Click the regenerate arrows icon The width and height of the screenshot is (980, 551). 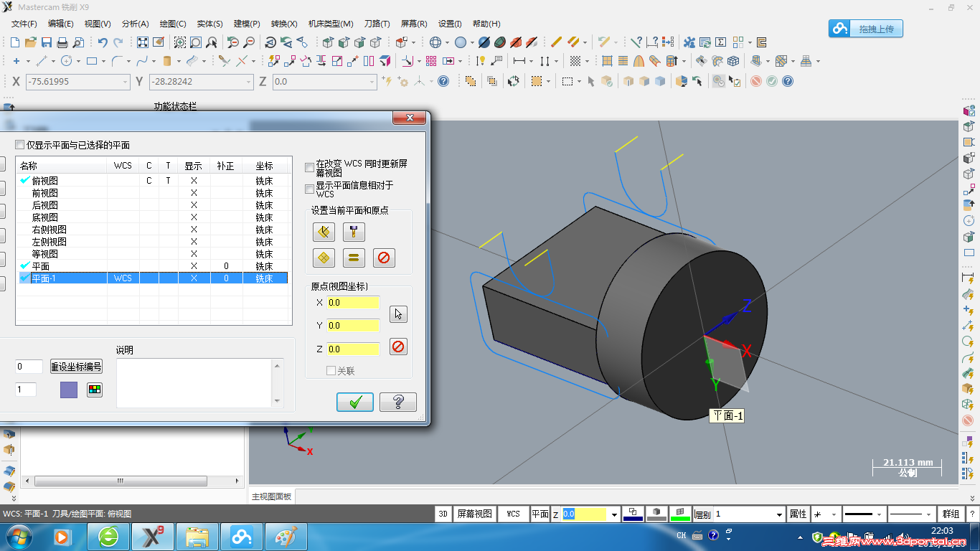click(513, 81)
